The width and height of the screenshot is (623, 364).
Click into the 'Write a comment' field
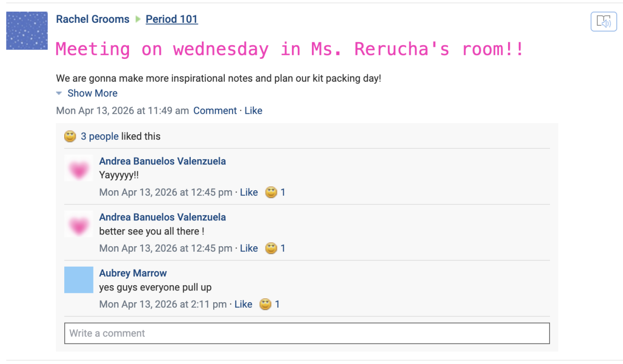pos(307,333)
